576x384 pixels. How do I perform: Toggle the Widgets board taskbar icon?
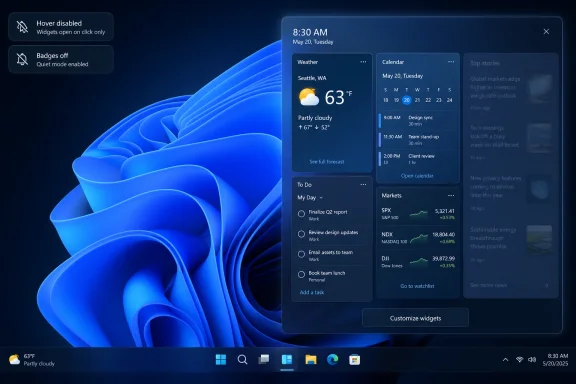pyautogui.click(x=287, y=359)
